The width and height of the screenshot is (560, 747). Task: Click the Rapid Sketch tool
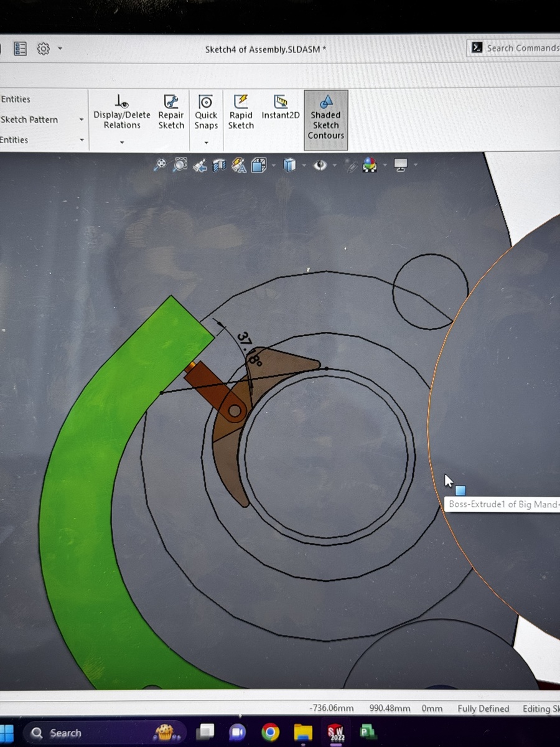pos(241,112)
